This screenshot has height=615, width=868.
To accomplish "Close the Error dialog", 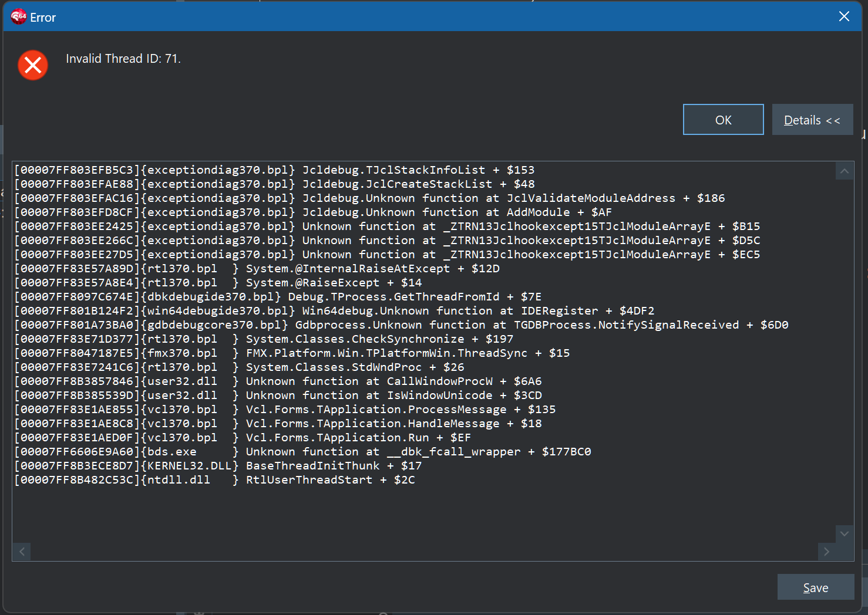I will pyautogui.click(x=844, y=16).
